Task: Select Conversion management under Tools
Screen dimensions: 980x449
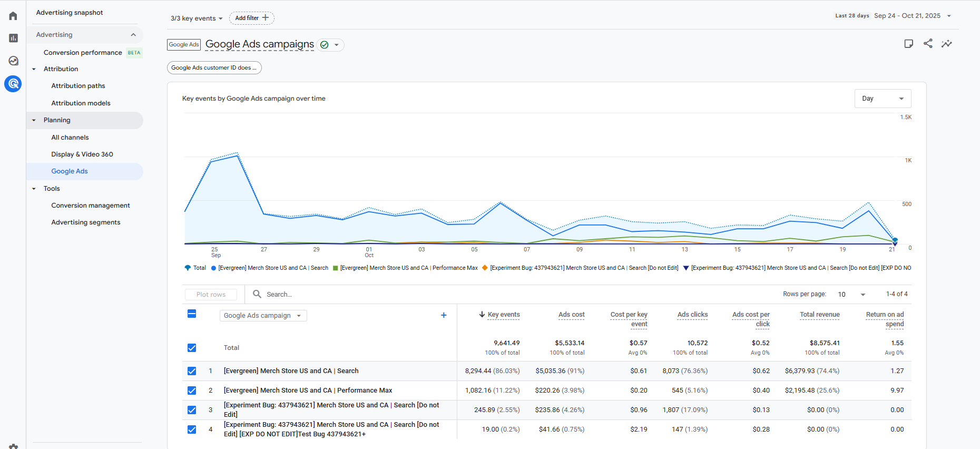Action: pyautogui.click(x=91, y=206)
